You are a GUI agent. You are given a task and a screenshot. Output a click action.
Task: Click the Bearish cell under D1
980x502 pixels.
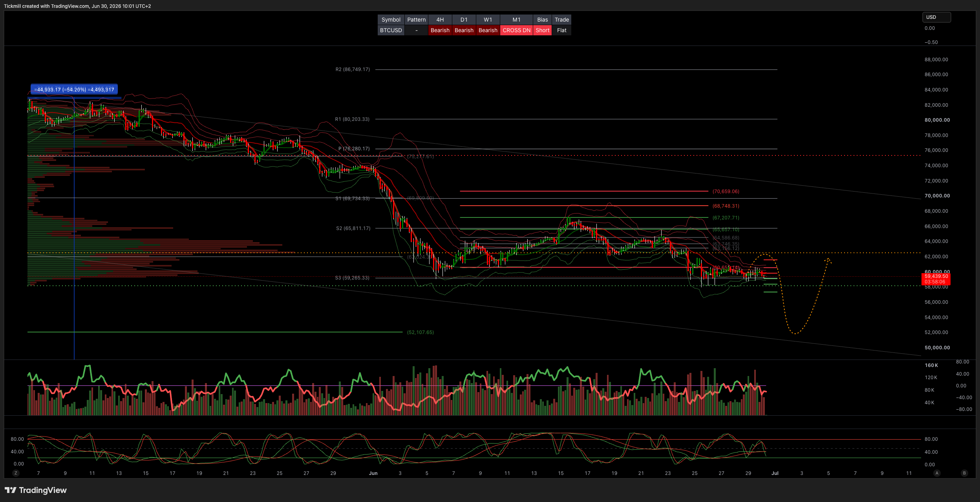coord(464,30)
